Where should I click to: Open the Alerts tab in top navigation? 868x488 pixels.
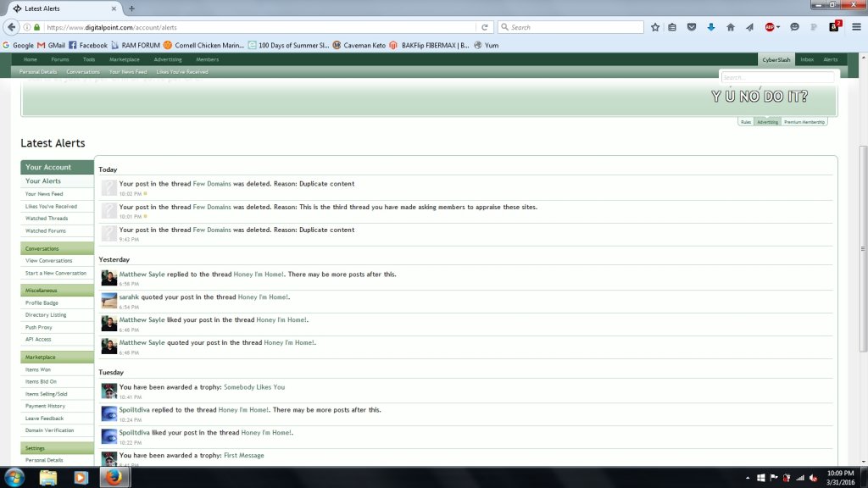pyautogui.click(x=831, y=59)
